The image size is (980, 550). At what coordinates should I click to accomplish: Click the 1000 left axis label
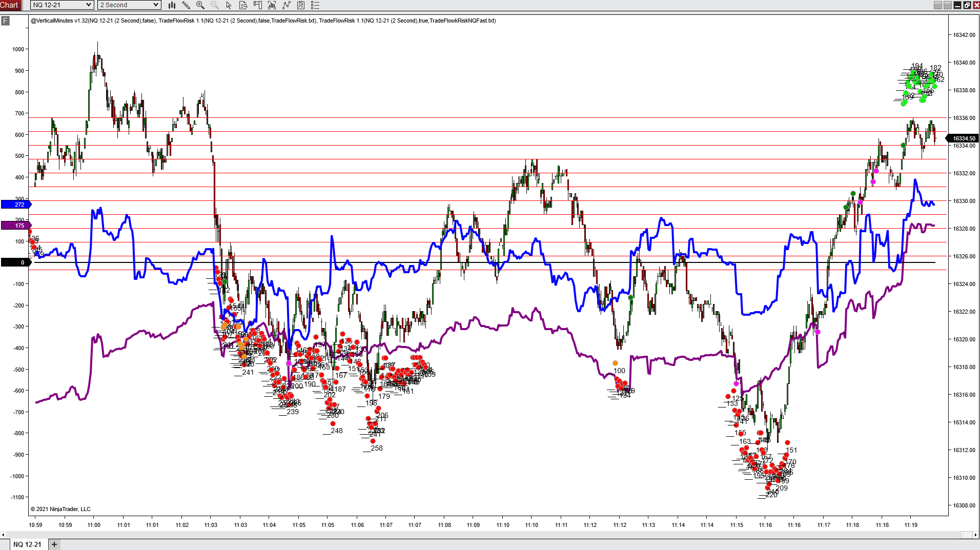18,49
